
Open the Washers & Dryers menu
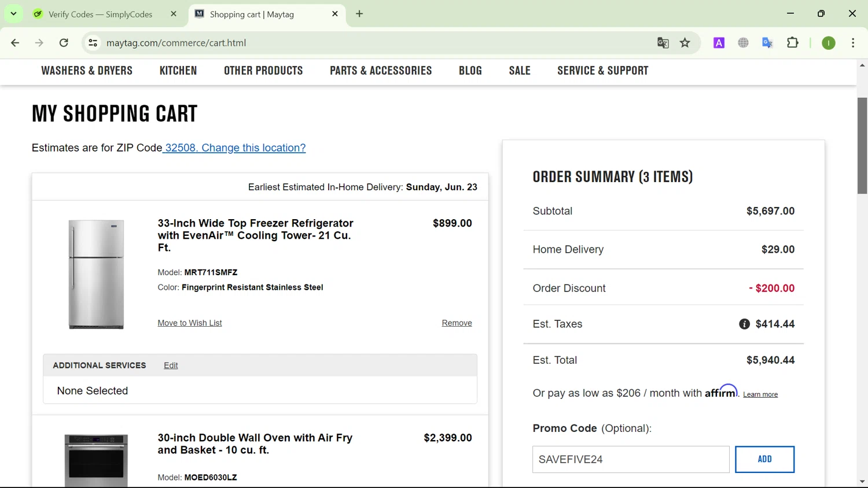(x=87, y=71)
